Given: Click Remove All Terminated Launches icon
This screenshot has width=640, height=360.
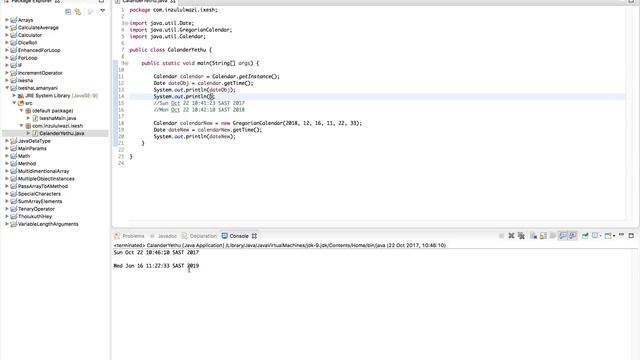Looking at the screenshot, I should click(x=521, y=236).
